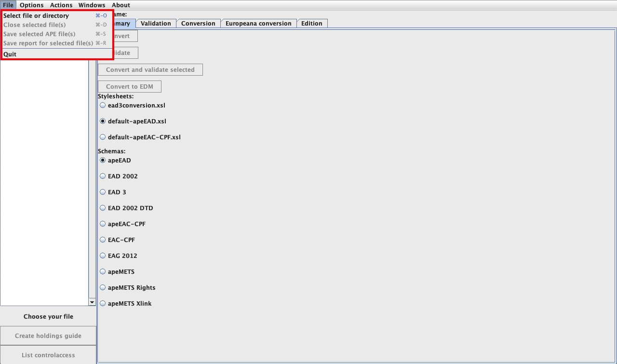The image size is (617, 364).
Task: Click the Convert to EDM button
Action: pos(130,87)
